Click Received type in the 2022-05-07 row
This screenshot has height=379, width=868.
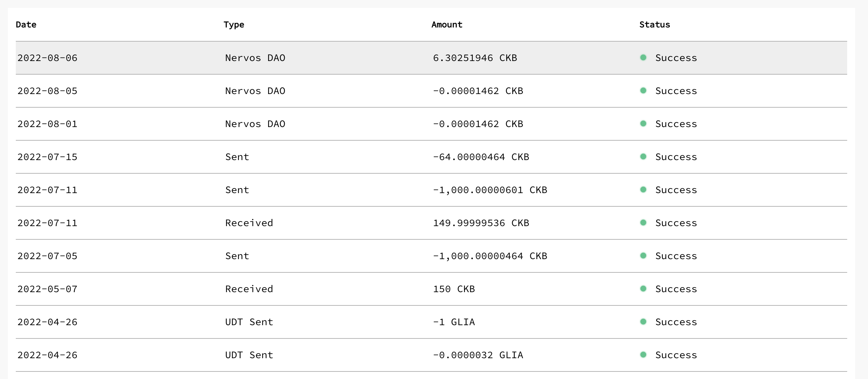[249, 289]
